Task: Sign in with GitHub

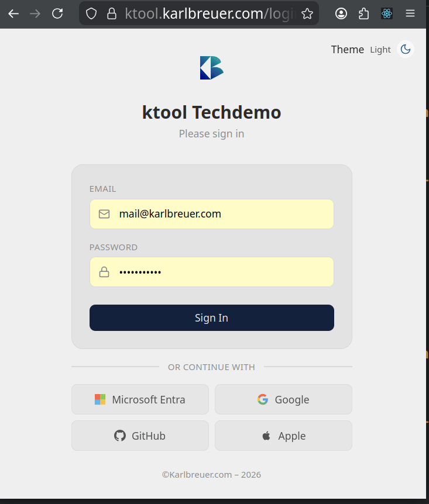Action: pos(140,436)
